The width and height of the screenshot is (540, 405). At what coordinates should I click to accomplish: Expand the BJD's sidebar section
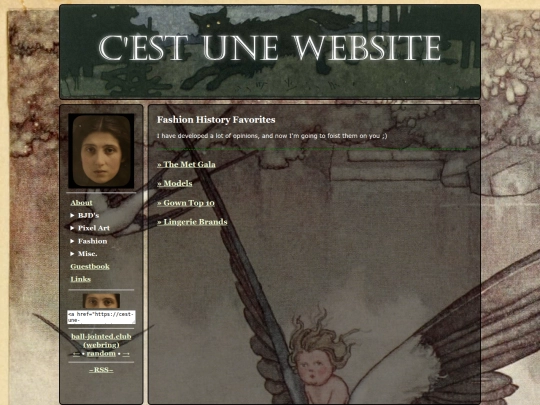point(85,215)
